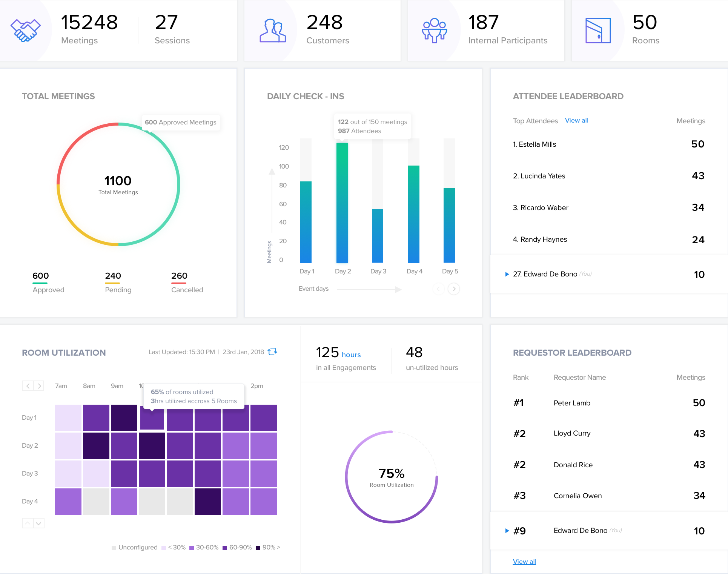Refresh room utilization with sync icon

[x=272, y=351]
